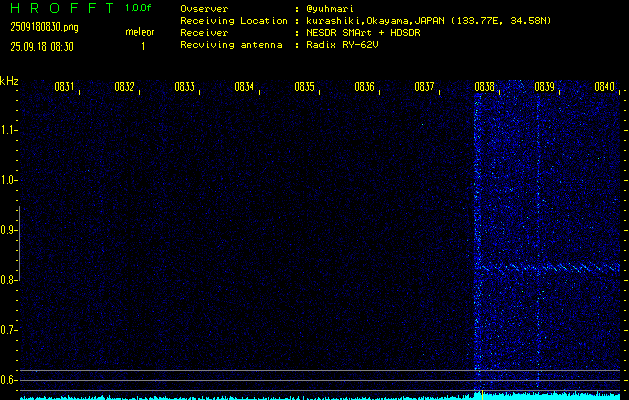This screenshot has height=400, width=629.
Task: Click the 1.1 kHz axis label
Action: coord(8,130)
